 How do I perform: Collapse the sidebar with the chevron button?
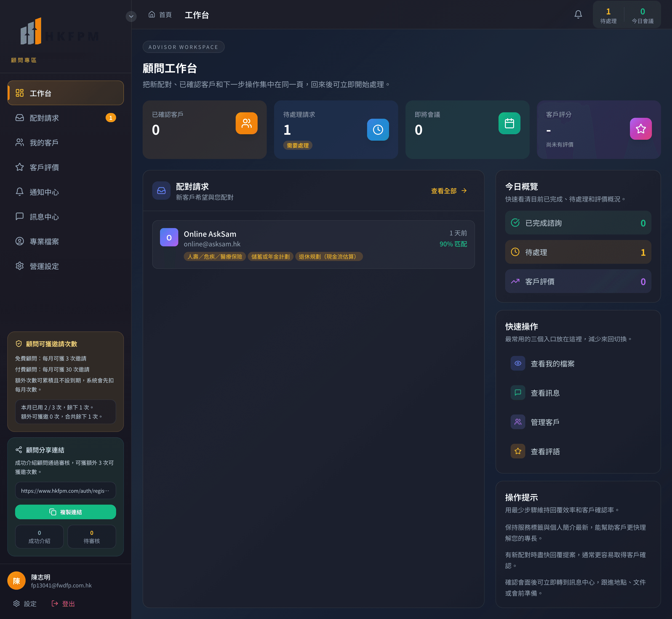[131, 16]
